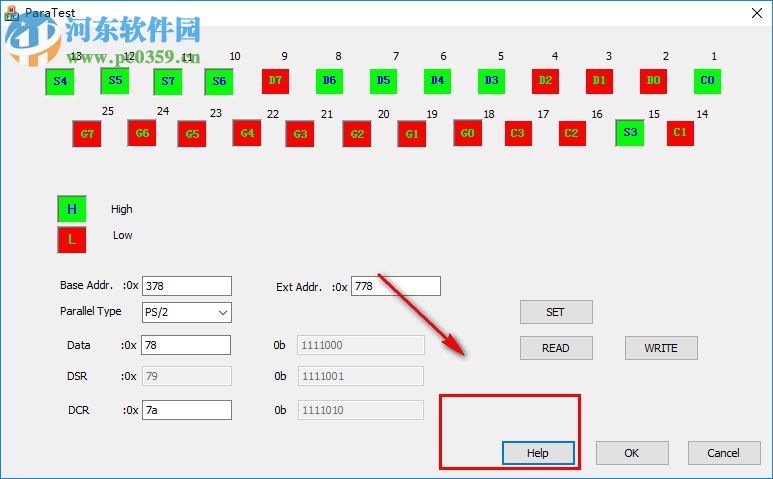Open Help
The height and width of the screenshot is (479, 773).
(x=538, y=453)
